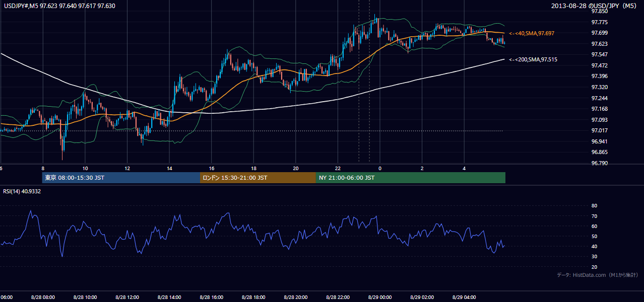Click price axis label 97.168
This screenshot has height=302, width=644.
(599, 109)
